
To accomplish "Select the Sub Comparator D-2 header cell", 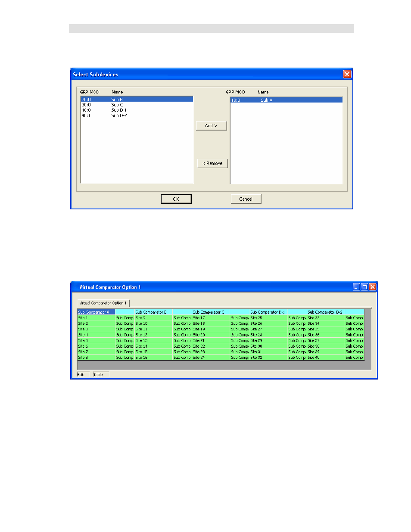I will (x=326, y=312).
